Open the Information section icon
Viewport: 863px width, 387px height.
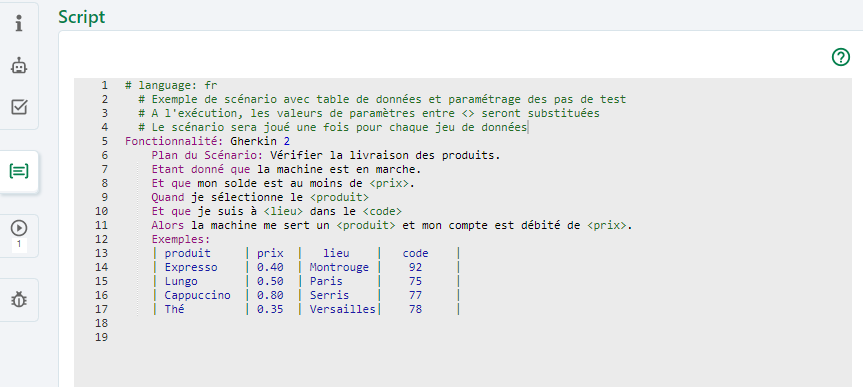[x=19, y=24]
